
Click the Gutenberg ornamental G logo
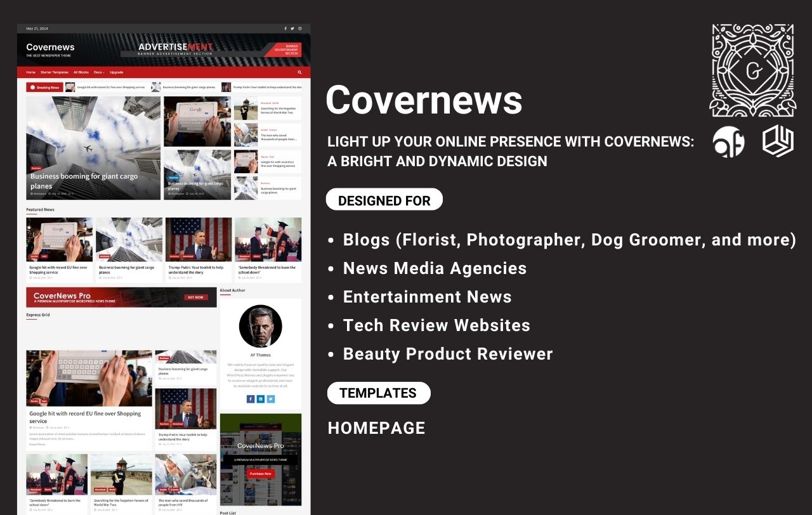752,70
